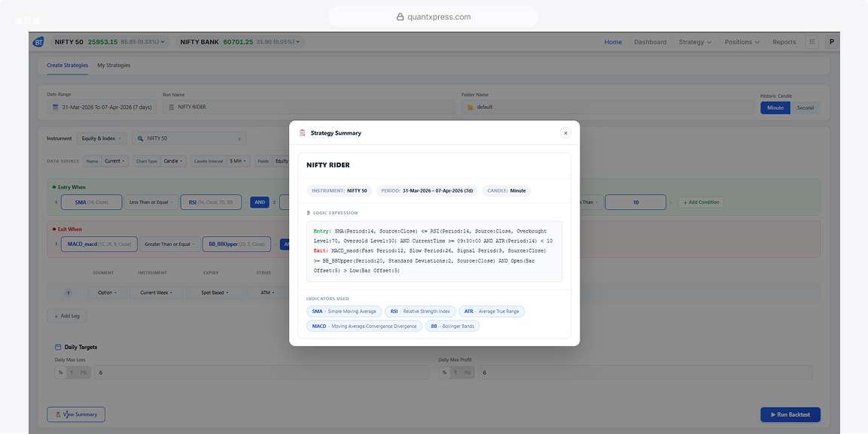Click the Daily Targets calendar icon
Screen dimensions: 868x434
click(x=58, y=348)
